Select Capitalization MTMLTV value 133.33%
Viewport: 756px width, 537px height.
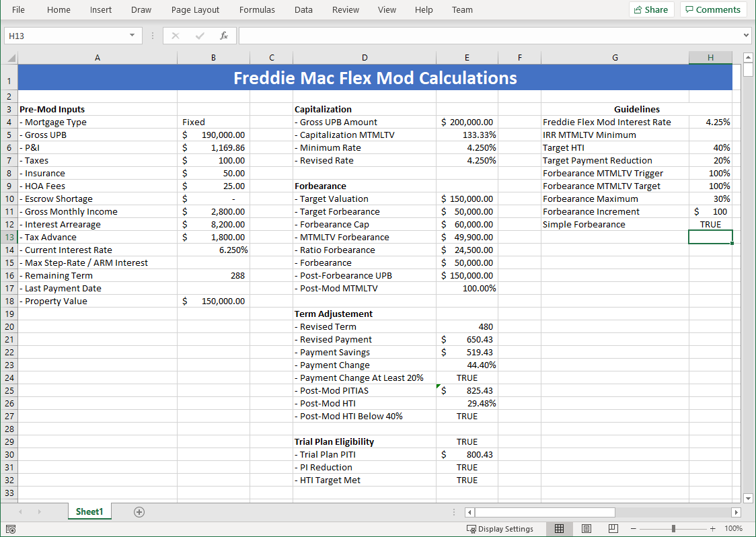coord(467,135)
